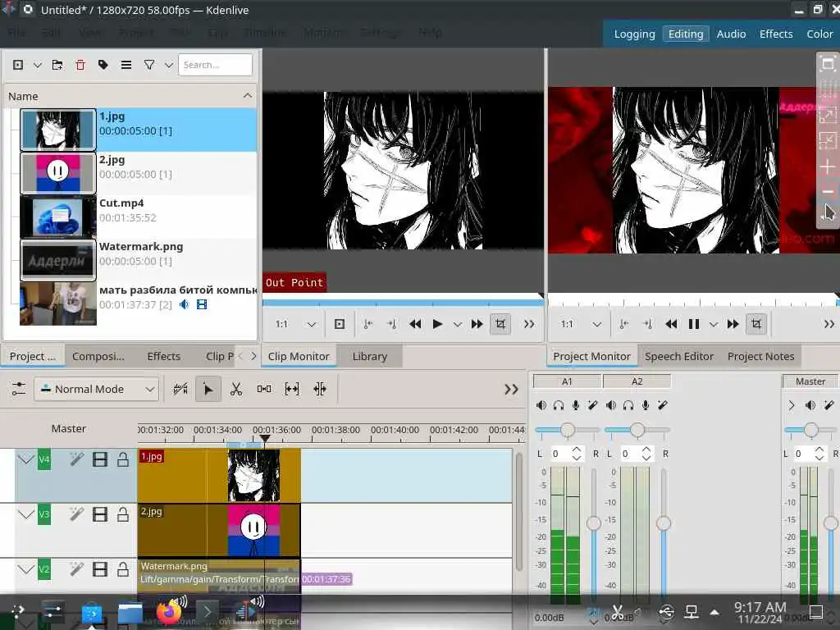Image resolution: width=840 pixels, height=630 pixels.
Task: Select Cut.mp4 clip in project bin
Action: pos(138,217)
